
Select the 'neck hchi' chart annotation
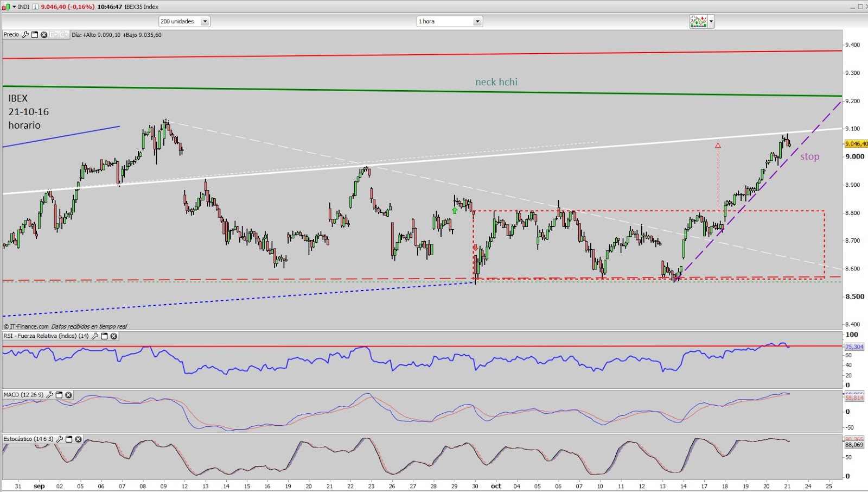pos(496,82)
